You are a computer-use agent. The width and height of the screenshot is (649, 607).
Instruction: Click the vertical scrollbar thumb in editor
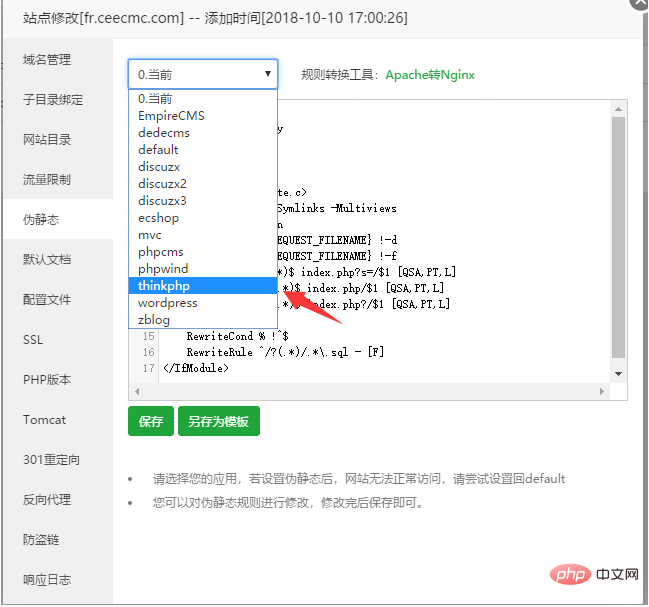tap(618, 237)
